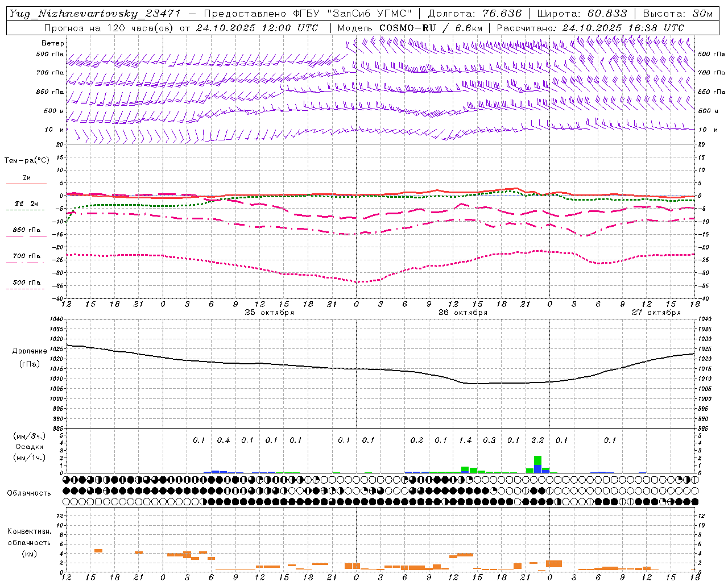Click the '(мм/1ч.)' precipitation unit label

tap(30, 458)
